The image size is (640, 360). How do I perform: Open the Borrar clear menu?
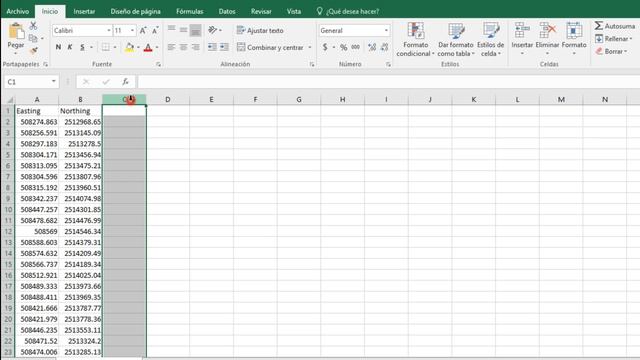click(611, 51)
